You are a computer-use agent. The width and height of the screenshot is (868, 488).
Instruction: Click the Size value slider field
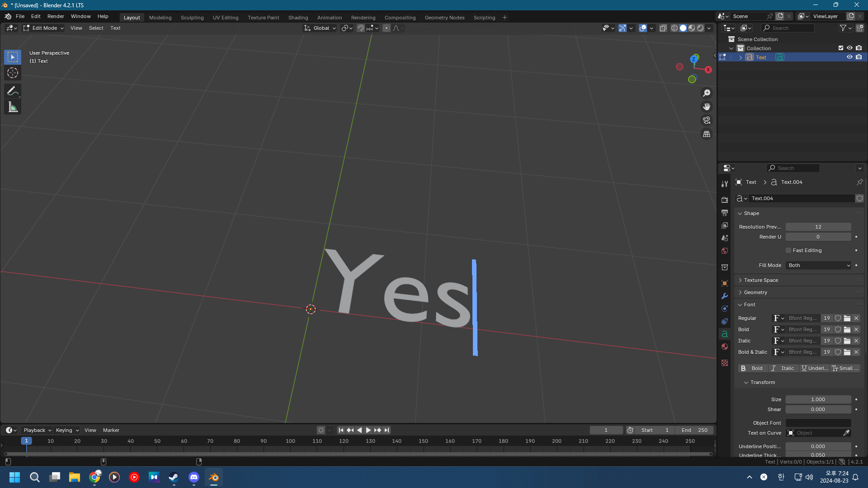click(x=818, y=399)
